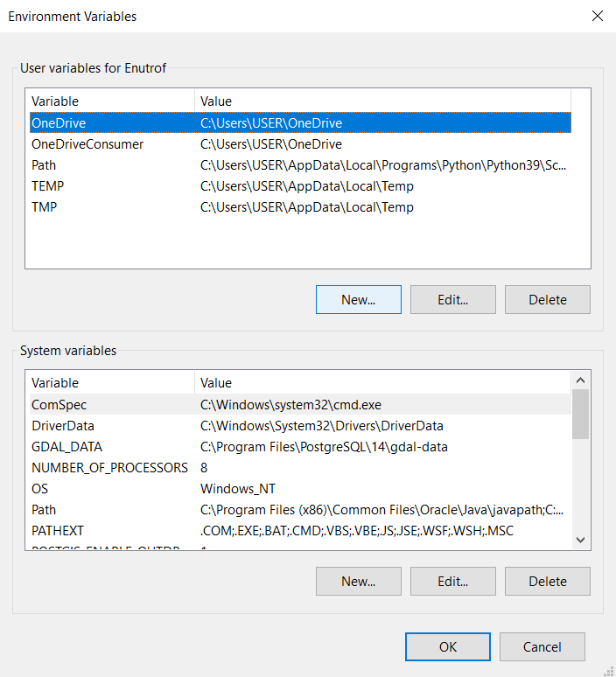Image resolution: width=616 pixels, height=677 pixels.
Task: Click Delete under System variables
Action: coord(548,582)
